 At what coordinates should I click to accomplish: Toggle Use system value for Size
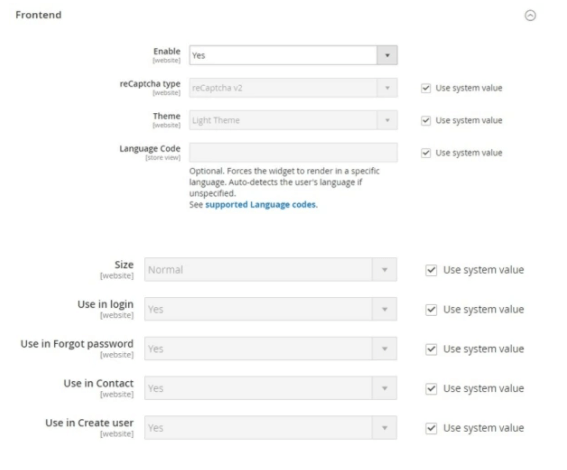coord(431,270)
